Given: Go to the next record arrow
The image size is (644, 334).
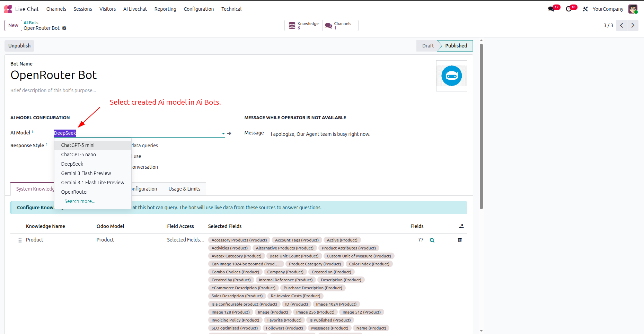Looking at the screenshot, I should click(x=633, y=25).
